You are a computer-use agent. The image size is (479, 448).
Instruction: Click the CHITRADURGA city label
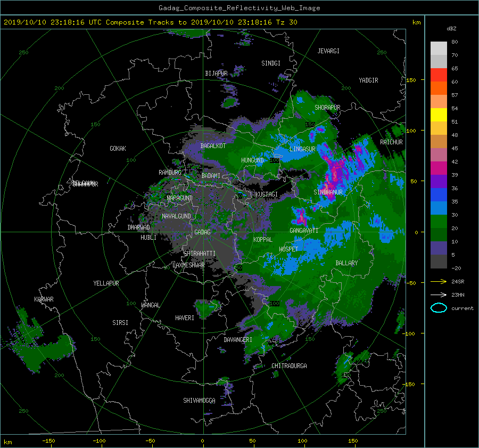coord(289,366)
